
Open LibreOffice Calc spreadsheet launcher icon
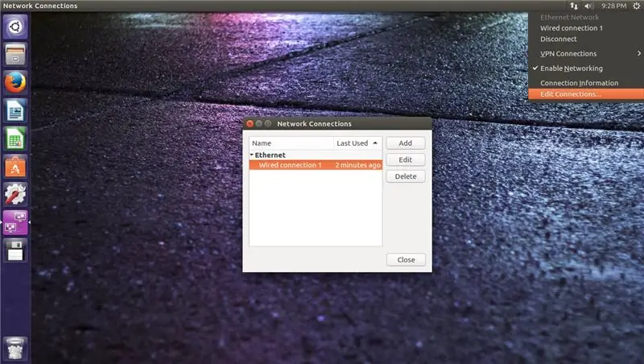pos(15,139)
